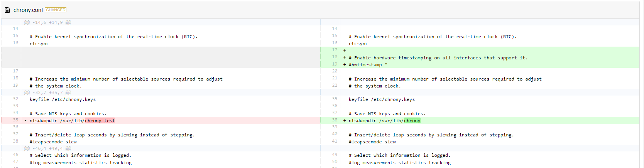The image size is (644, 168).
Task: Click highlighted chrony word in added line
Action: point(412,121)
